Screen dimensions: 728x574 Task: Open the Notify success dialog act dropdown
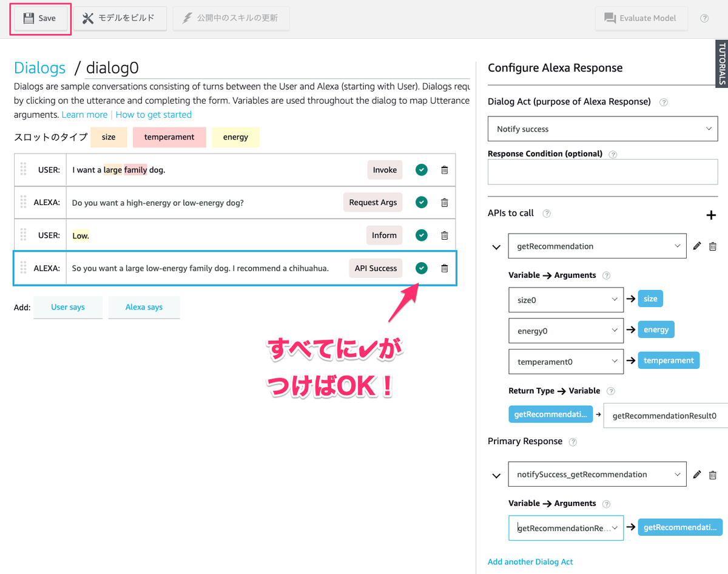click(x=602, y=129)
